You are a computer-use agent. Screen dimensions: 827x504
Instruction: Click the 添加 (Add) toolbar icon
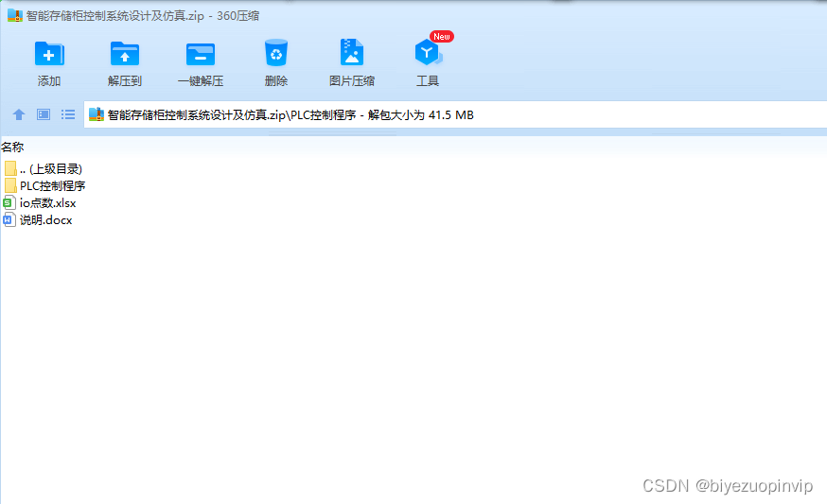click(x=49, y=54)
